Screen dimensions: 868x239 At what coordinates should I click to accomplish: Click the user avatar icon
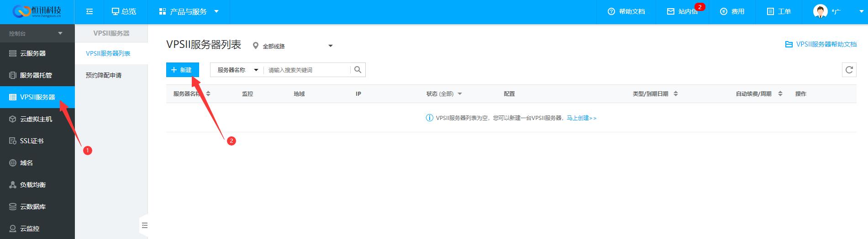click(x=820, y=12)
